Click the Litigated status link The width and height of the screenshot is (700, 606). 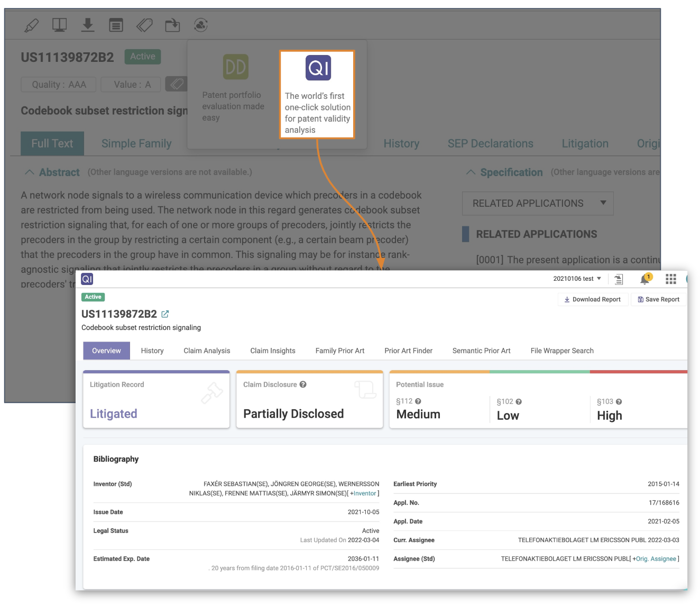[113, 414]
